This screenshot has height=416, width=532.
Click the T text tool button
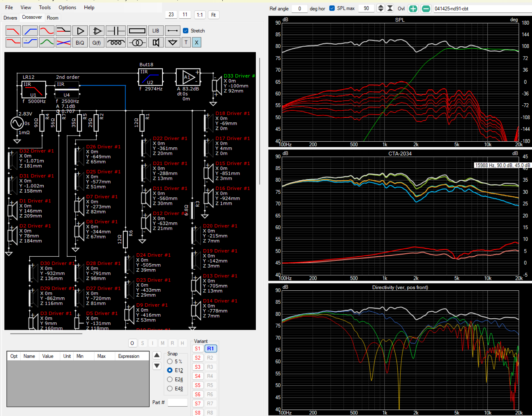pyautogui.click(x=186, y=43)
